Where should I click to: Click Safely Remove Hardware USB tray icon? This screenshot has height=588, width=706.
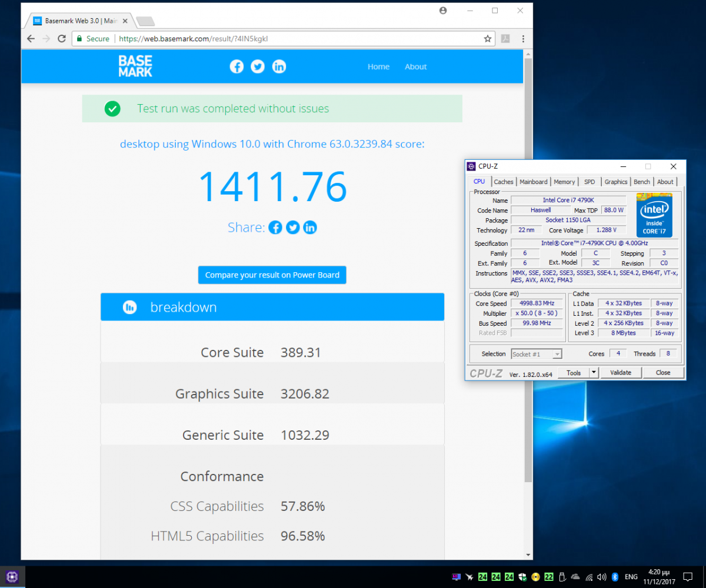[x=562, y=576]
